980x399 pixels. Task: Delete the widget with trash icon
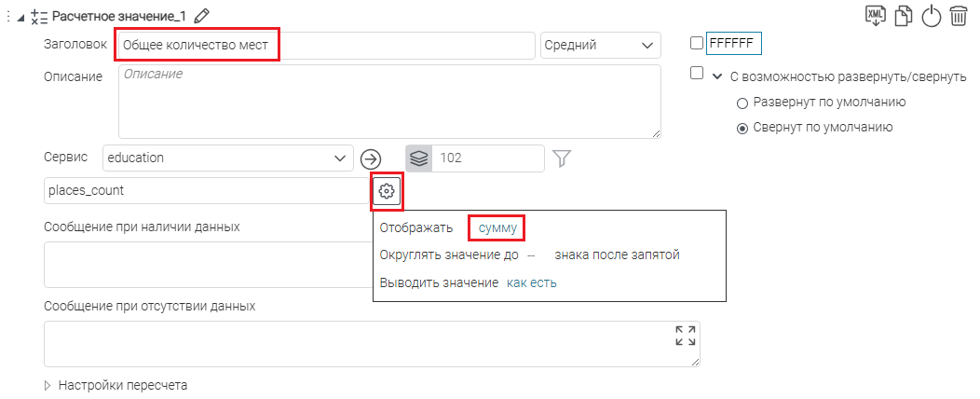tap(959, 16)
